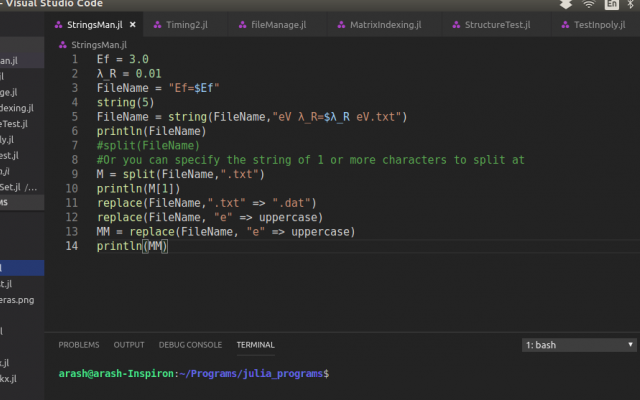The width and height of the screenshot is (640, 400).
Task: Click the replace '.txt' => '.dat' line
Action: (207, 203)
